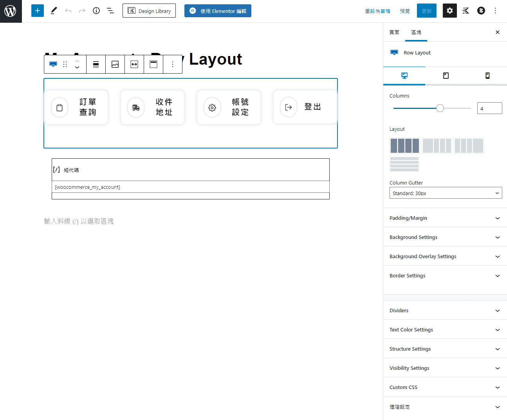Redo the last change
The height and width of the screenshot is (420, 507).
[x=82, y=11]
